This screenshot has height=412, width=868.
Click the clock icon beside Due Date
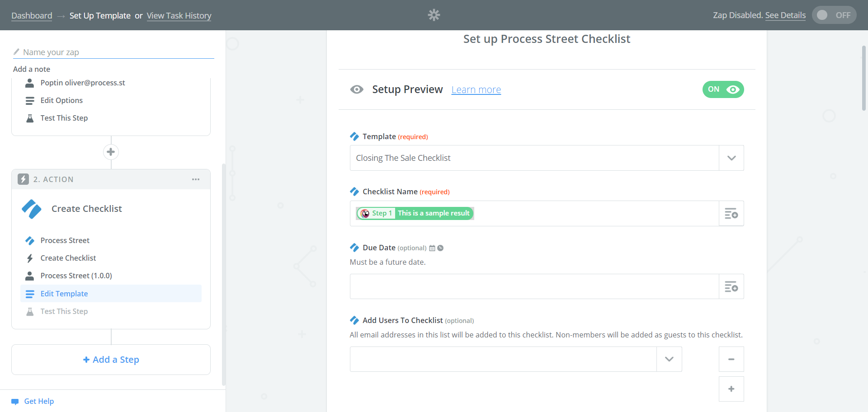pyautogui.click(x=441, y=248)
